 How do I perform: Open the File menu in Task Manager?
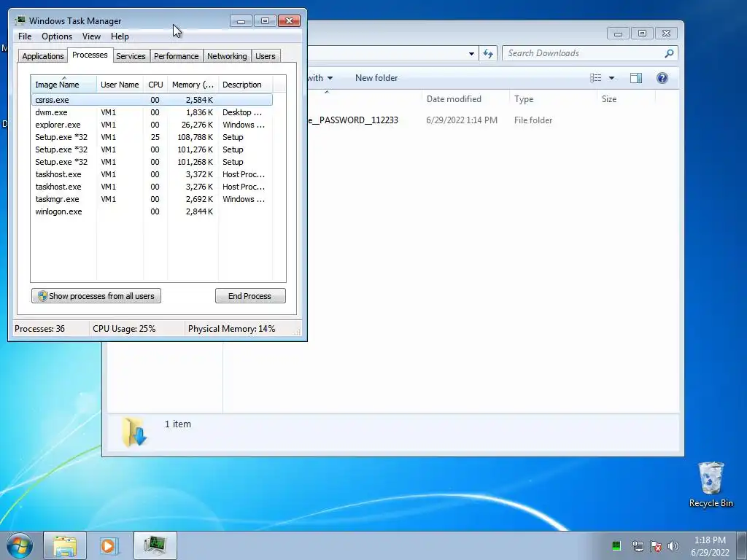point(25,36)
